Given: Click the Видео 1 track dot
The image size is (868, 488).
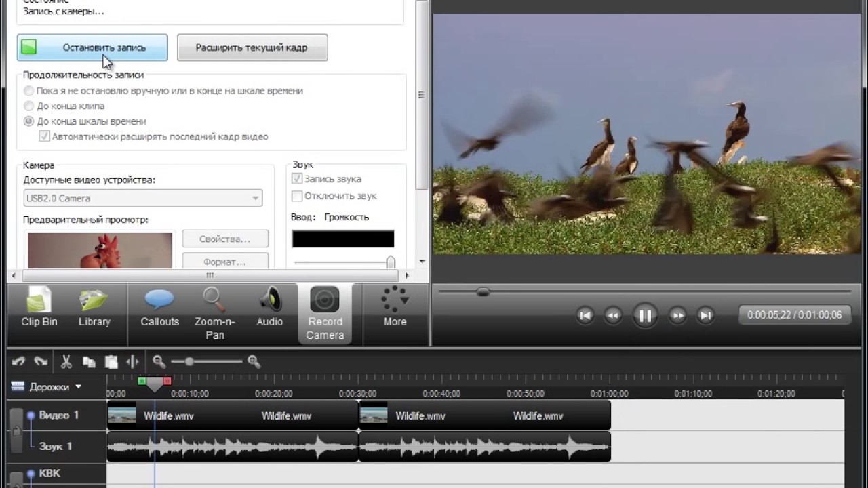Looking at the screenshot, I should 31,415.
